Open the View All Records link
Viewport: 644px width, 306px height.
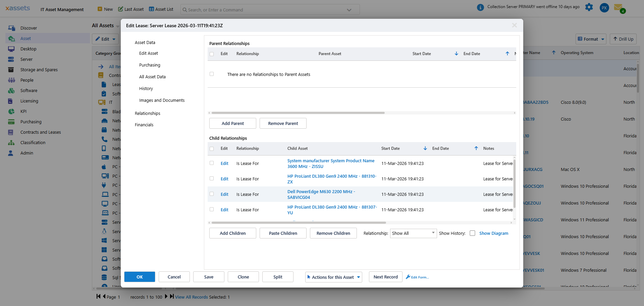(192, 297)
